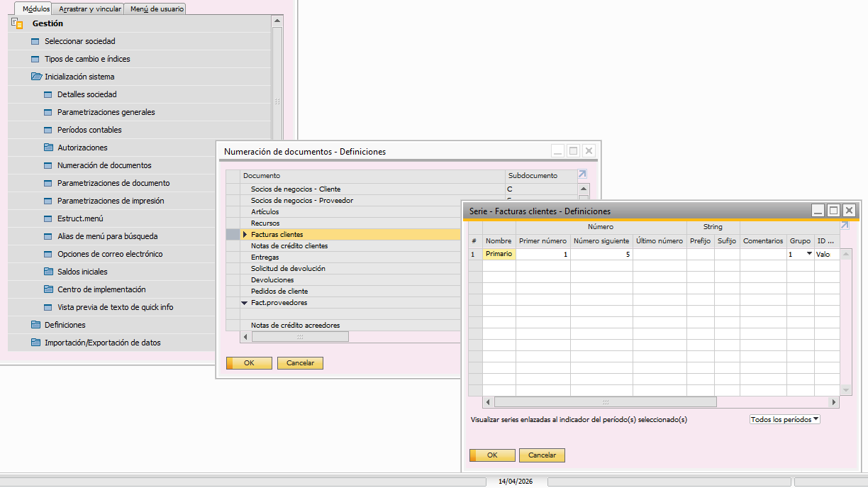Switch to the Arrastrar y vincular tab
The width and height of the screenshot is (868, 488).
coord(89,9)
